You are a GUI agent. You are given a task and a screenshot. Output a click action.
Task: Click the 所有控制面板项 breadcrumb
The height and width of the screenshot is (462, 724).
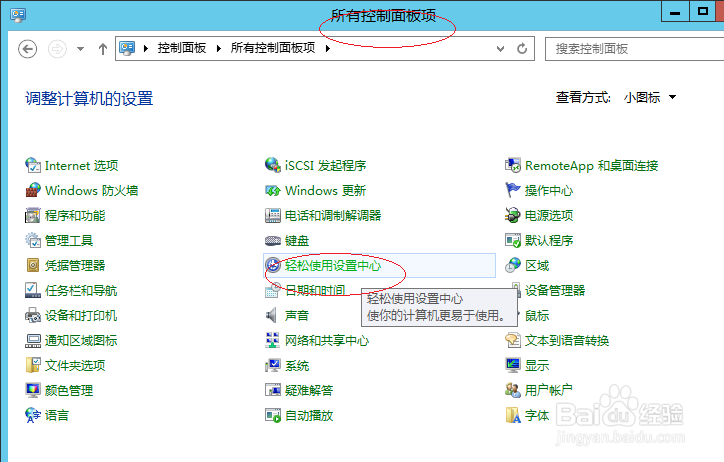coord(273,48)
